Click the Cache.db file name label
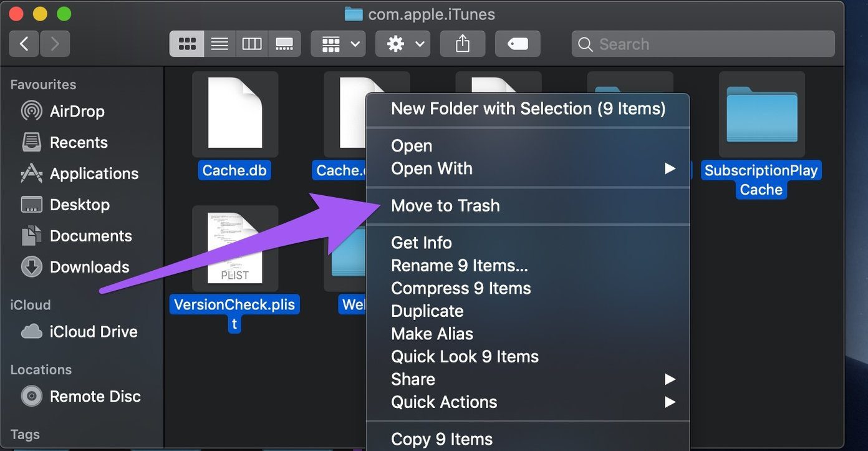 point(234,170)
